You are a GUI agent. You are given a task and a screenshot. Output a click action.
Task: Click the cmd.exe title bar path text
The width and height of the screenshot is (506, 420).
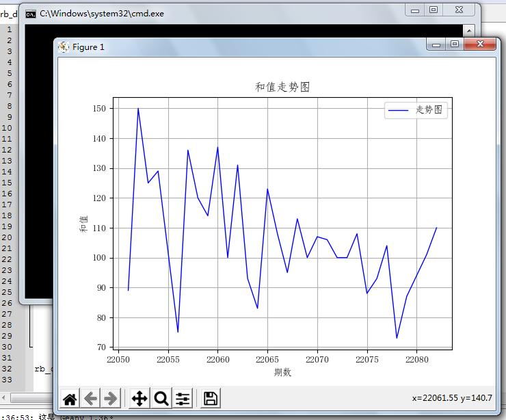(x=102, y=14)
